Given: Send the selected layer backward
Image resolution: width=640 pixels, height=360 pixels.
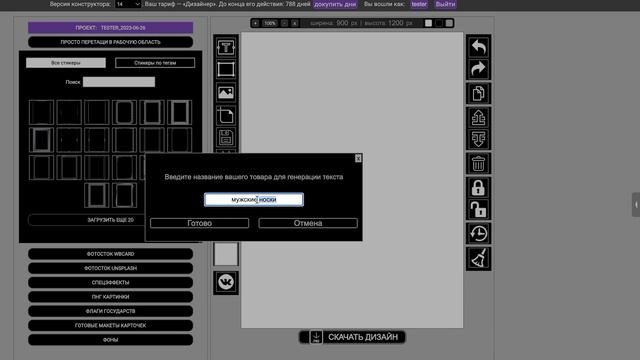Looking at the screenshot, I should click(x=478, y=139).
